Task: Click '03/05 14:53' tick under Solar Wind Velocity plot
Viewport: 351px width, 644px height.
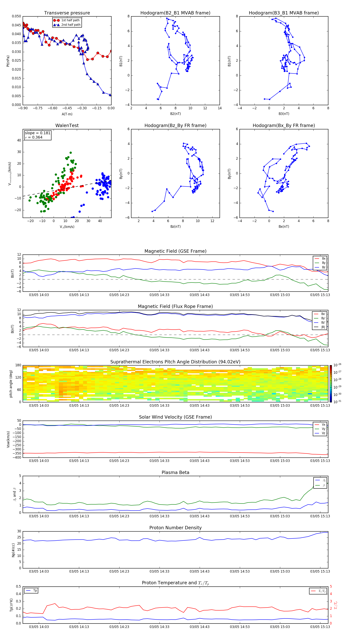Action: click(x=240, y=461)
